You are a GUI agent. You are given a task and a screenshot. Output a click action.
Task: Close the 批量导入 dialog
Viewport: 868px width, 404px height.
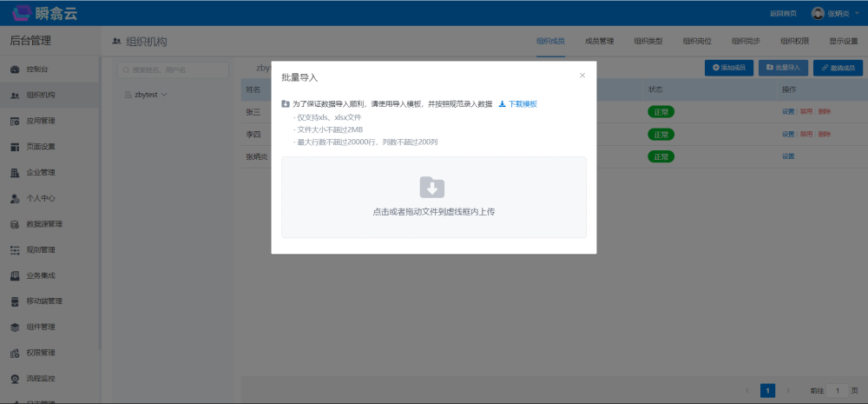tap(582, 76)
